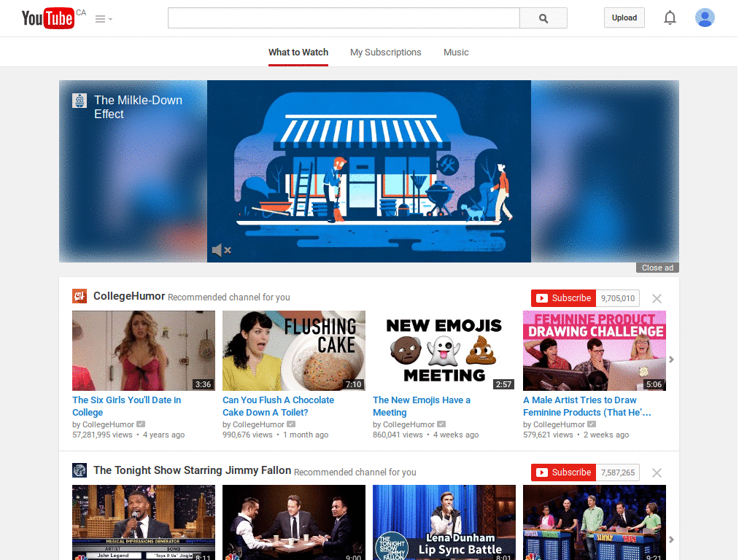
Task: Open Musical Impressions Generator thumbnail
Action: point(144,522)
